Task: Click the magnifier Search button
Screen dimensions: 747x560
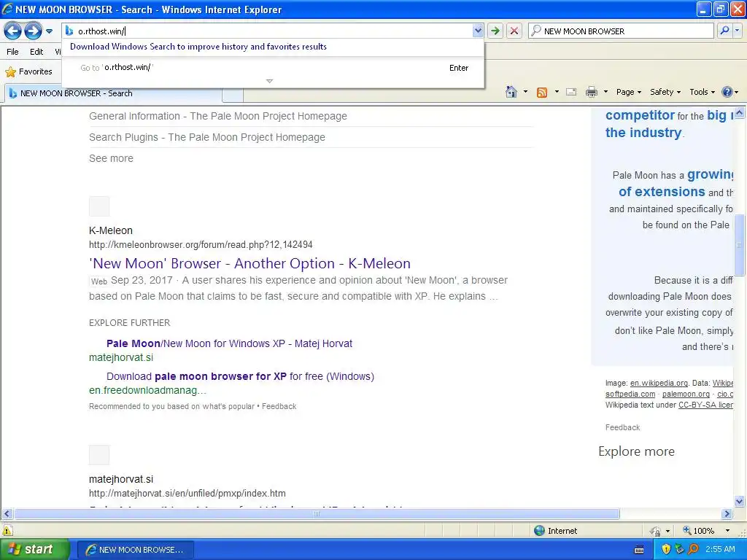Action: (724, 31)
